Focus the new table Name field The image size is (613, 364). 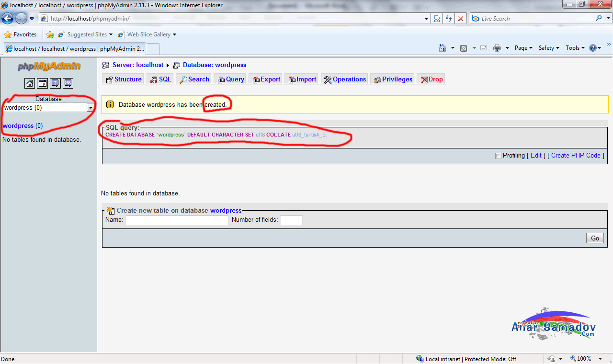click(x=177, y=220)
